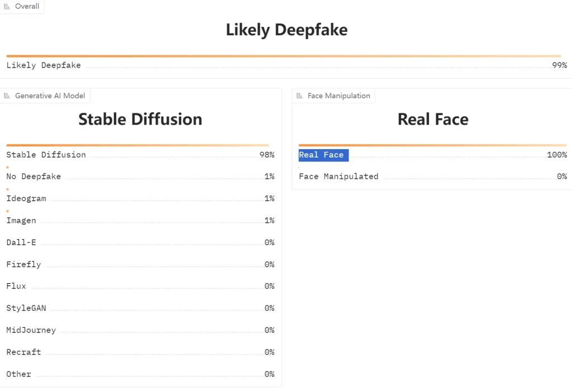Click the Stable Diffusion result heading

140,119
